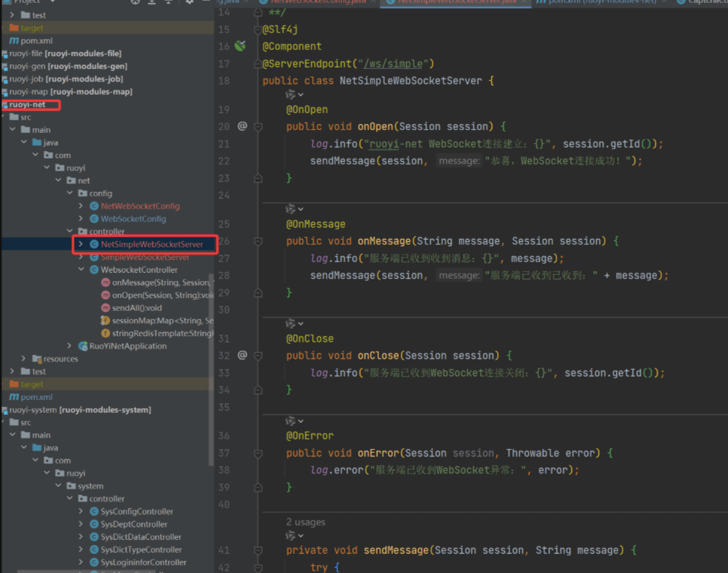
Task: Click the Maven pom.xml icon under ruoyi-net
Action: tap(13, 397)
